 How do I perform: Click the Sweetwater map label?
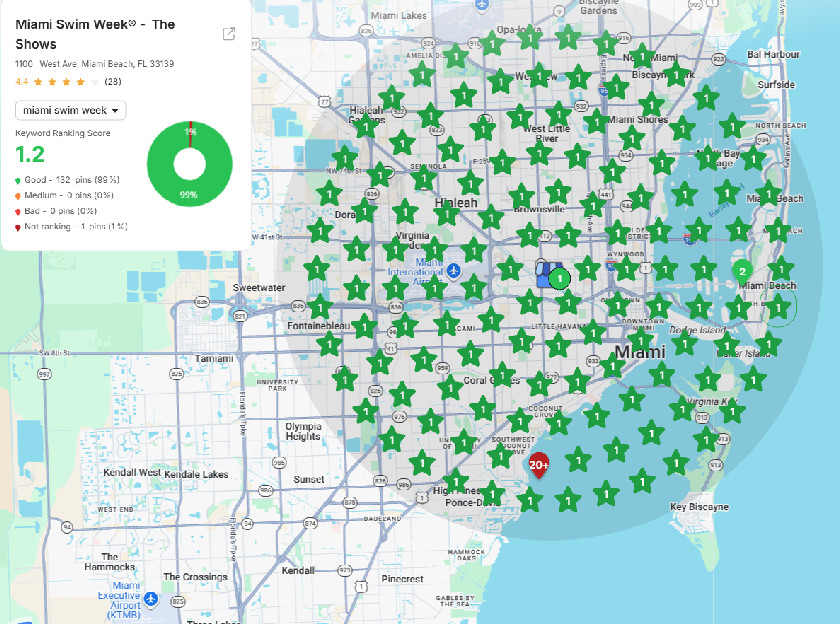pos(259,287)
